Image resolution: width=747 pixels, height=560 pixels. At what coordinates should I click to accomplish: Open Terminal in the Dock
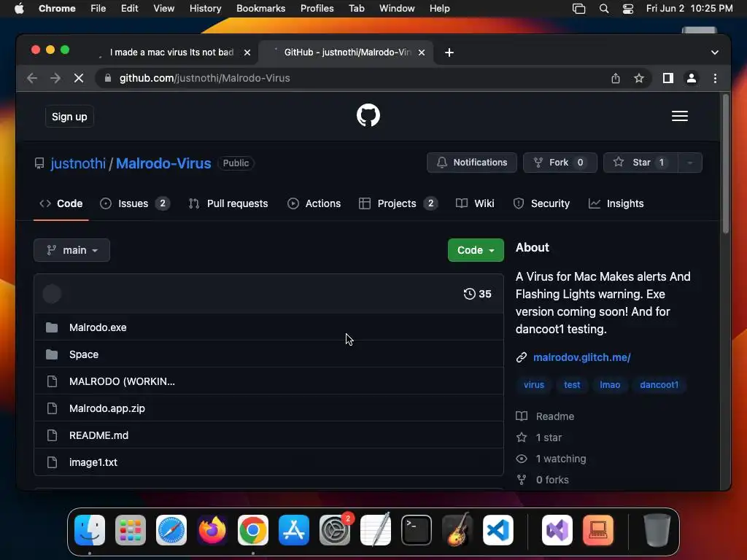click(x=417, y=530)
